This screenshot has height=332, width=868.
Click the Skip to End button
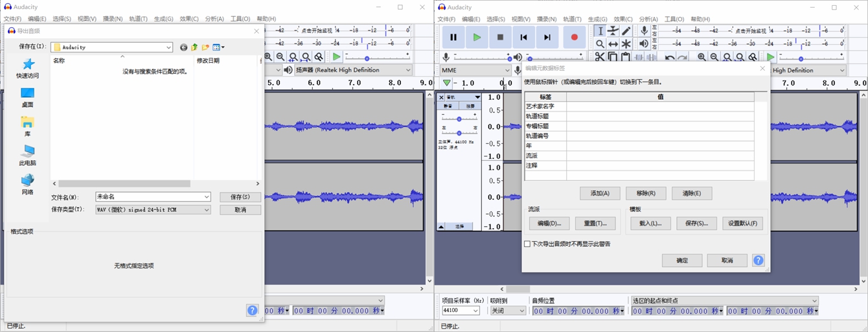547,38
